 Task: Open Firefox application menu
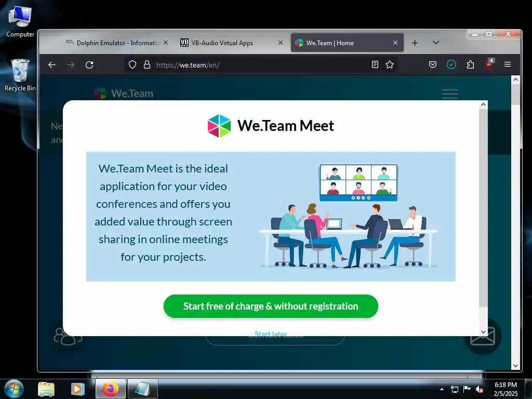(x=508, y=64)
